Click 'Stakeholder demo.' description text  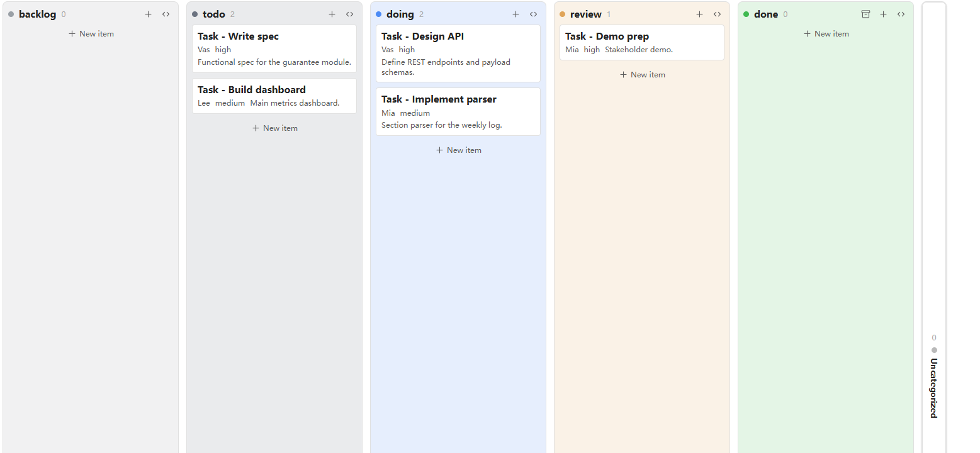coord(639,50)
